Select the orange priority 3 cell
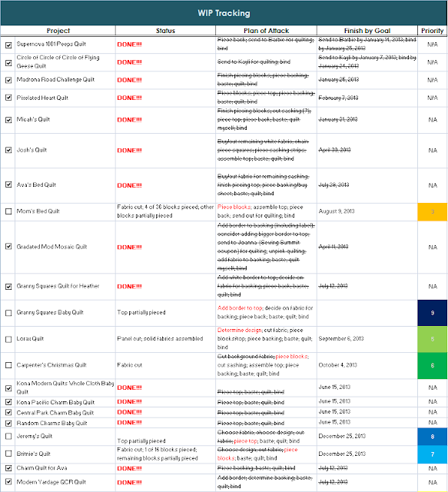Image resolution: width=448 pixels, height=492 pixels. [x=433, y=212]
